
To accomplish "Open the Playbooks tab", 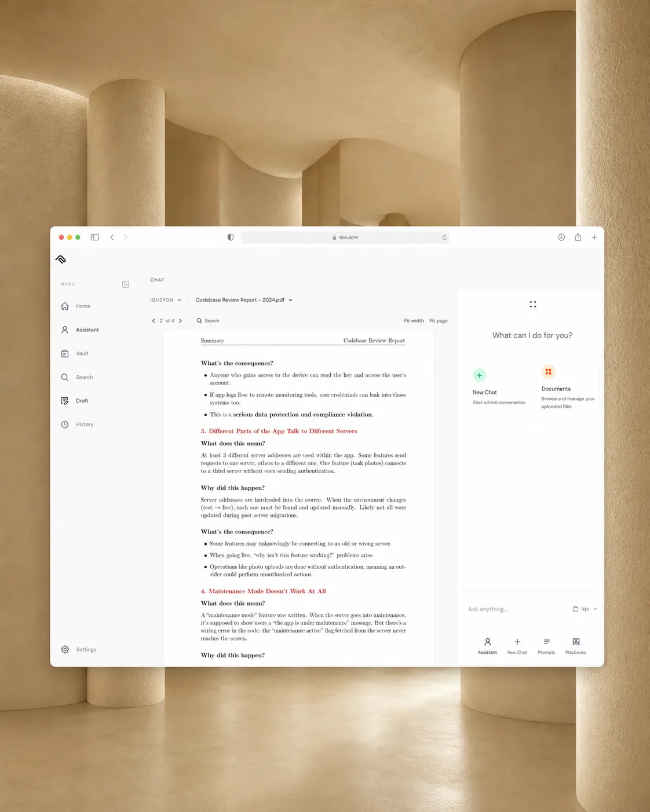I will 576,646.
